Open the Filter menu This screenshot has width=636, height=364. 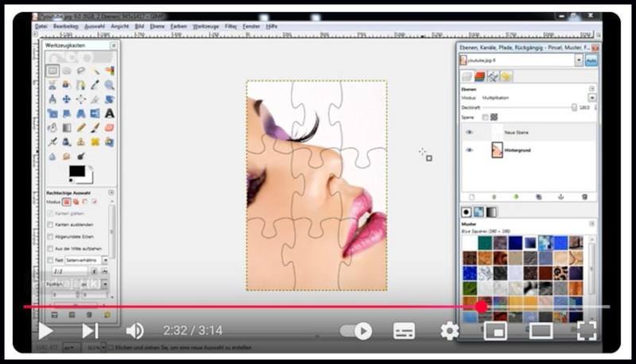[231, 26]
